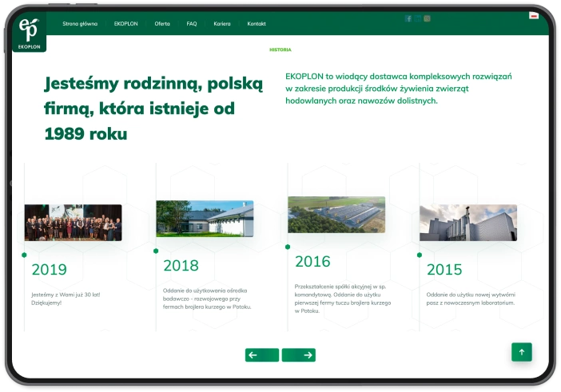
Task: Open Oferta menu item
Action: 162,24
